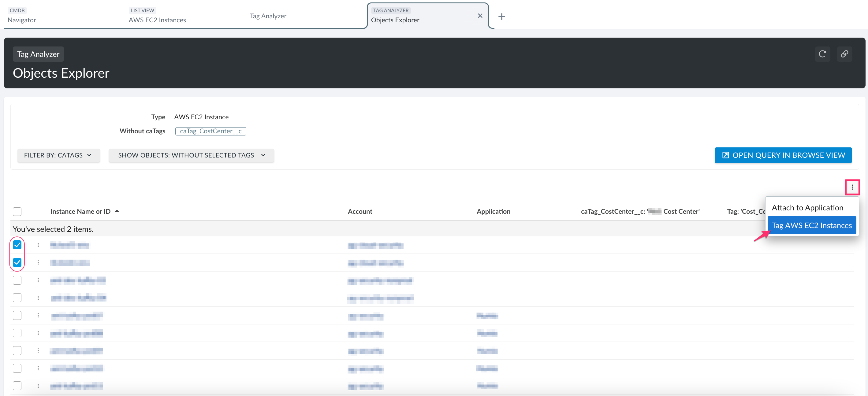Uncheck the first selected instance row
This screenshot has height=396, width=868.
coord(17,245)
